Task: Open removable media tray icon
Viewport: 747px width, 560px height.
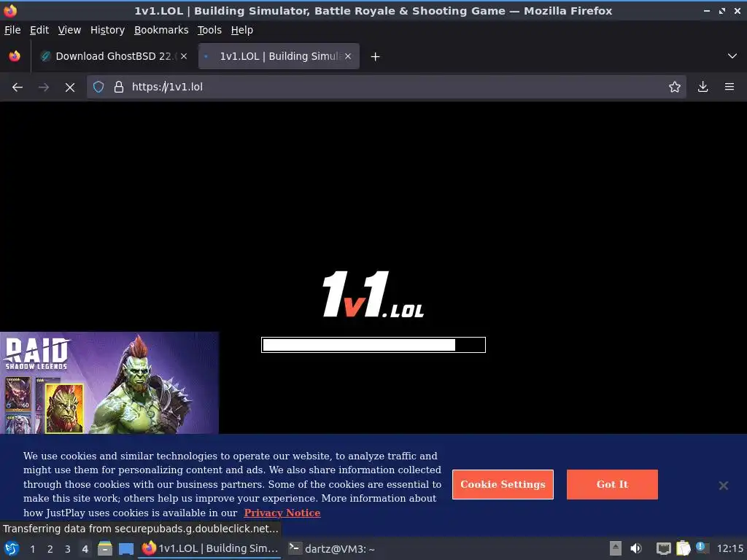Action: click(615, 548)
